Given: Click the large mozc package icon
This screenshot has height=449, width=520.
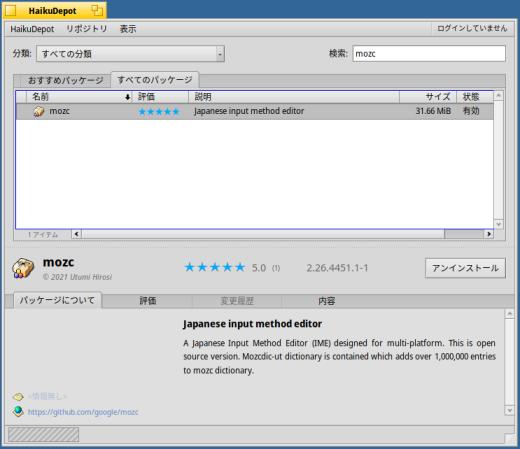Looking at the screenshot, I should click(x=23, y=268).
